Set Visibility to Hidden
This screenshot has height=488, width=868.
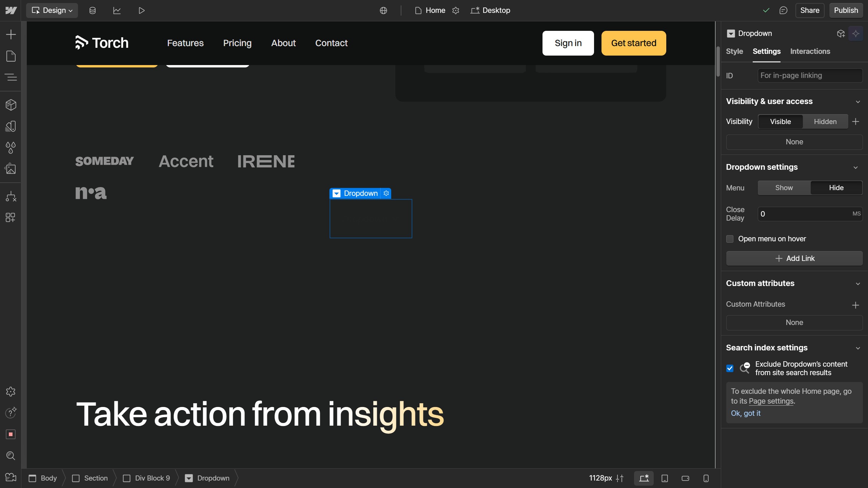(825, 122)
